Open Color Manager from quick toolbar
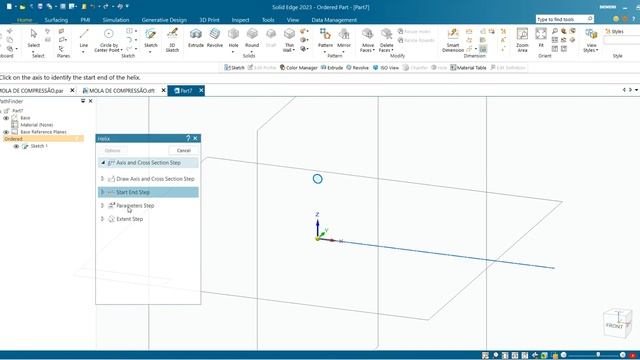The image size is (640, 360). [x=298, y=68]
